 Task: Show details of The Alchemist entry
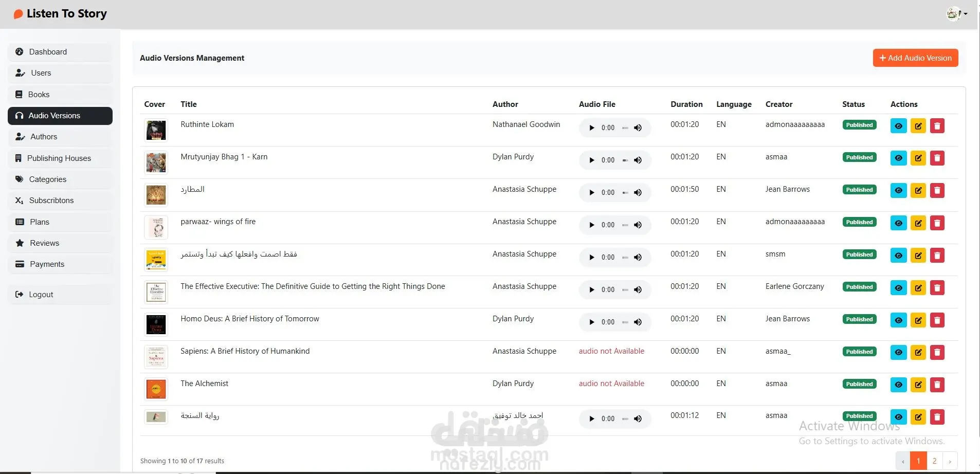tap(898, 385)
